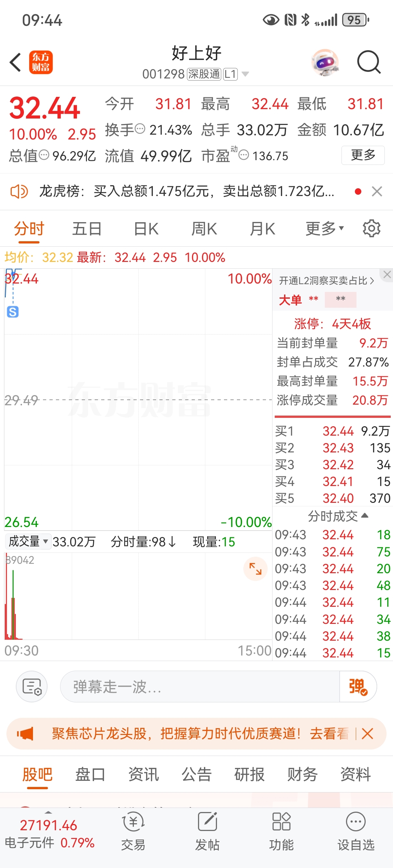Viewport: 393px width, 868px height.
Task: Open the 龙虎榜 news ticker text
Action: tap(186, 192)
